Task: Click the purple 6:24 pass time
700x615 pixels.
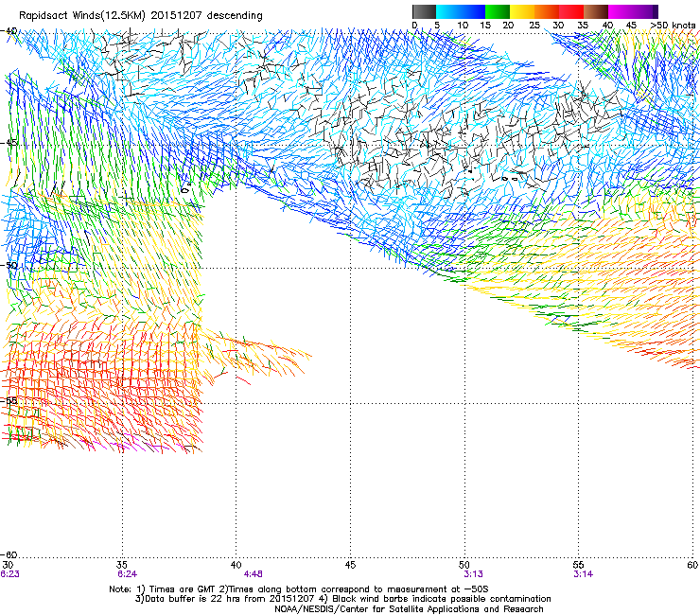Action: [x=128, y=574]
